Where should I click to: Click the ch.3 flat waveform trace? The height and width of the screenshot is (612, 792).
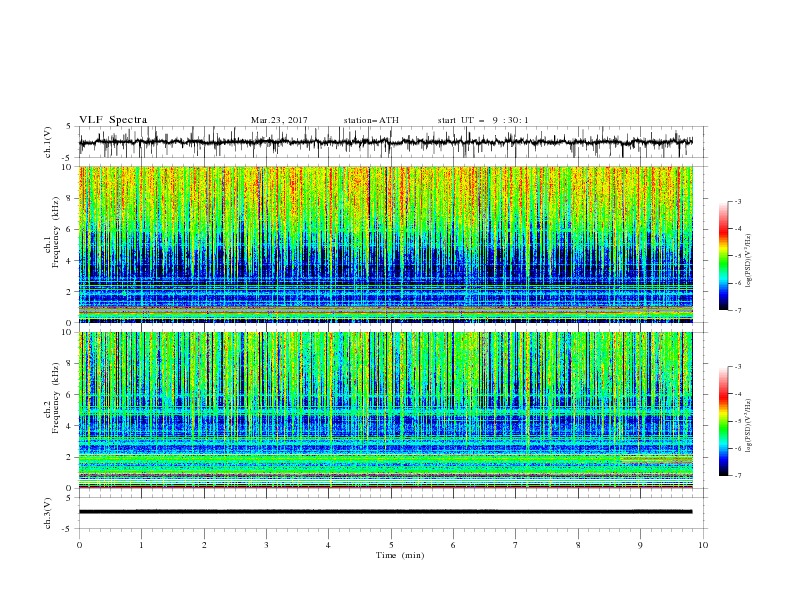point(385,512)
